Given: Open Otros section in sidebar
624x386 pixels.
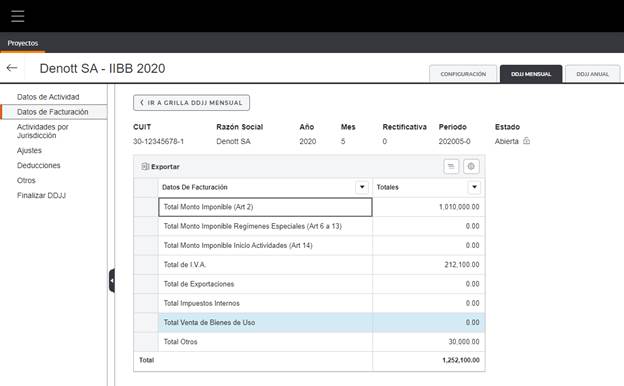Looking at the screenshot, I should [26, 180].
